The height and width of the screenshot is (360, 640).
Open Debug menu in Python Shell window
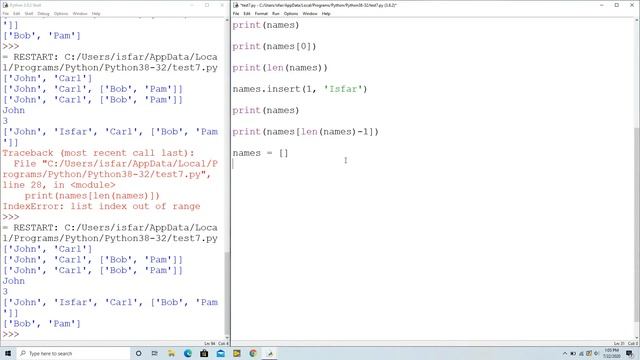[x=43, y=13]
